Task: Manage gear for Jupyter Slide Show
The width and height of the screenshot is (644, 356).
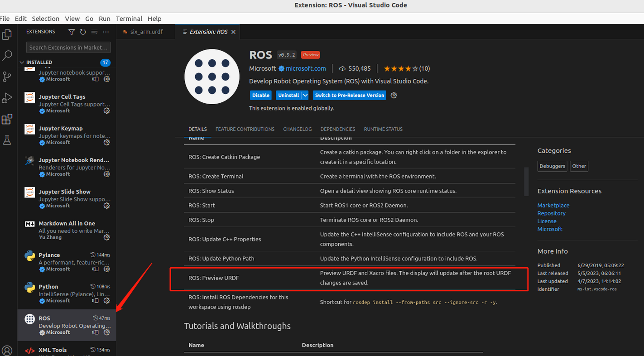Action: [x=107, y=206]
